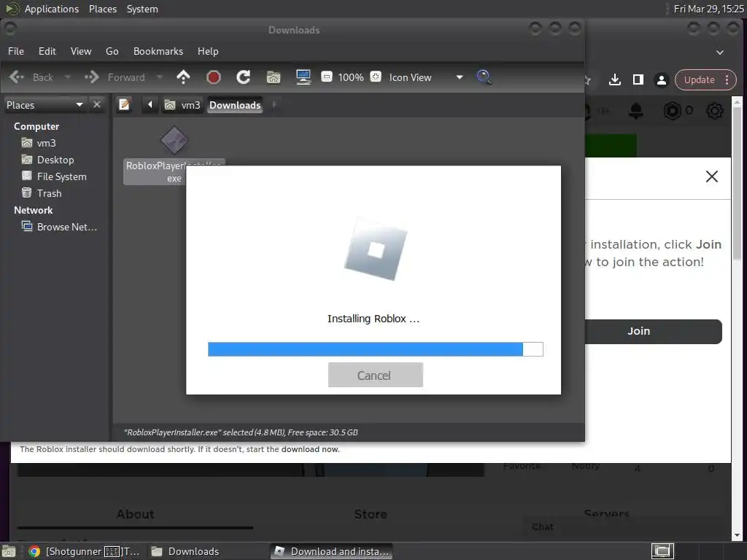Screen dimensions: 747x560
Task: Click the browser Update button
Action: click(700, 80)
